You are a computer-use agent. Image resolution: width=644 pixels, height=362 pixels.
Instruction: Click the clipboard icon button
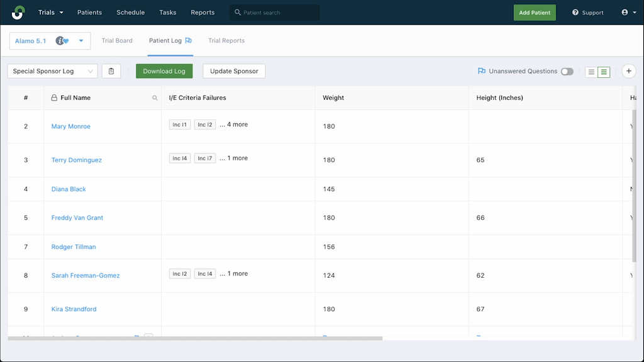111,71
